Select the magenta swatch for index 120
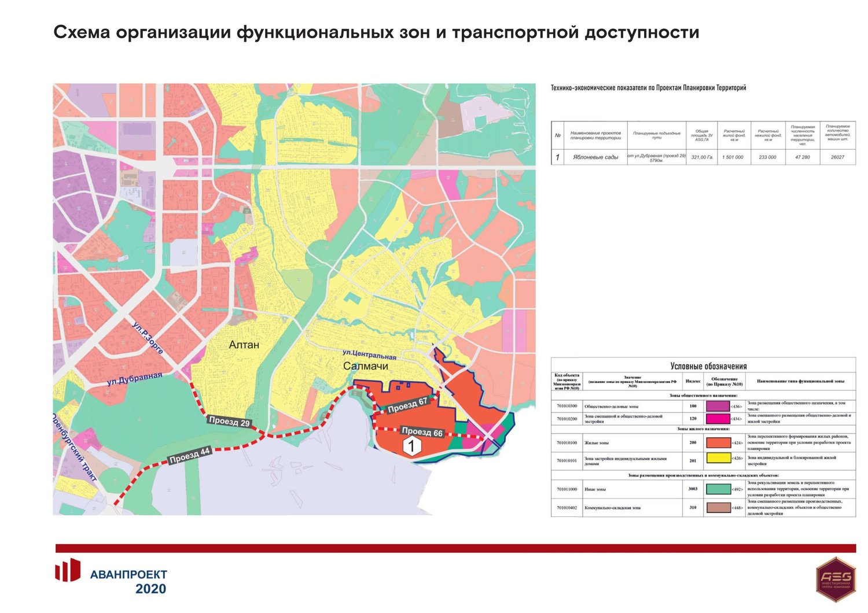Viewport: 868px width, 613px height. (x=718, y=419)
